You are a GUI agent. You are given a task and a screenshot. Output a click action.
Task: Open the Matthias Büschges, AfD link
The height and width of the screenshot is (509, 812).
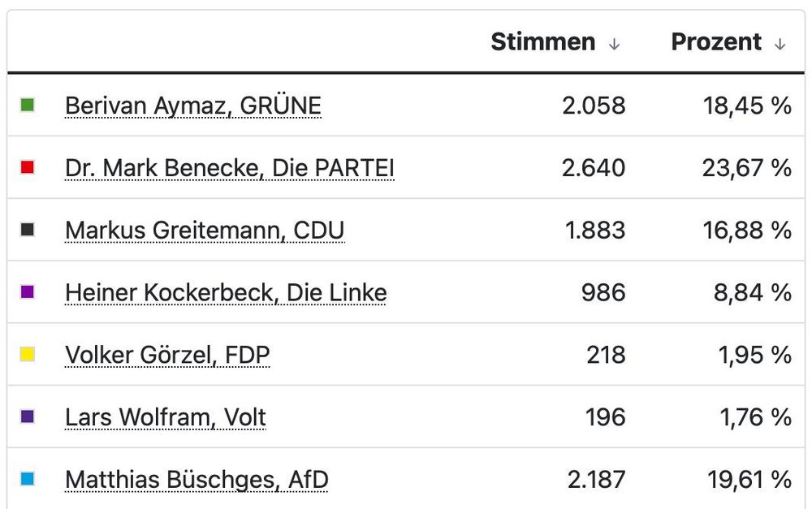coord(196,480)
